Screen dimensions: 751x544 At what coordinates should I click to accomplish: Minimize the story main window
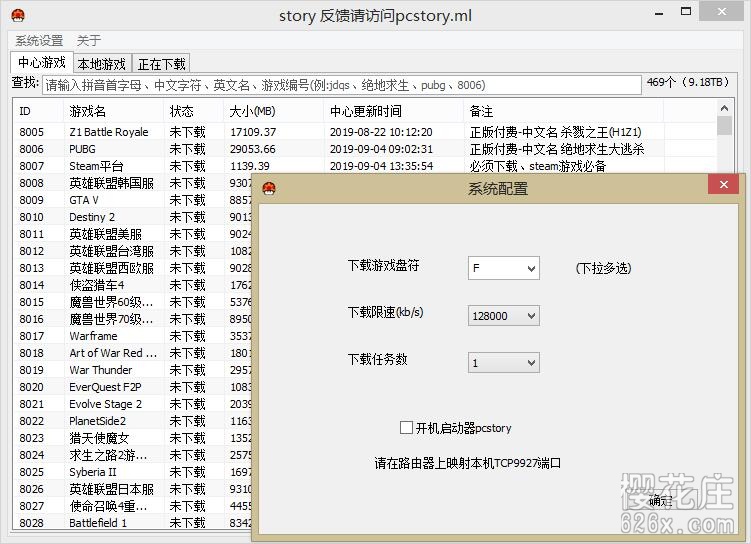tap(659, 13)
